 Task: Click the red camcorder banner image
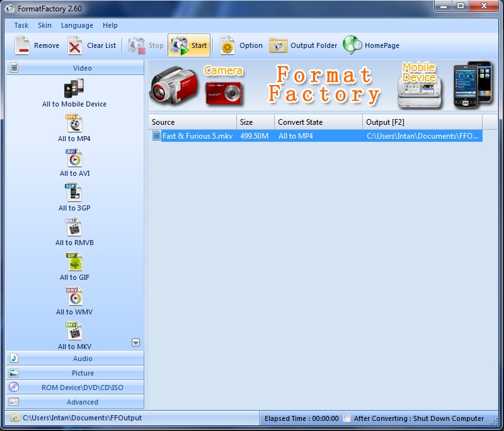174,85
